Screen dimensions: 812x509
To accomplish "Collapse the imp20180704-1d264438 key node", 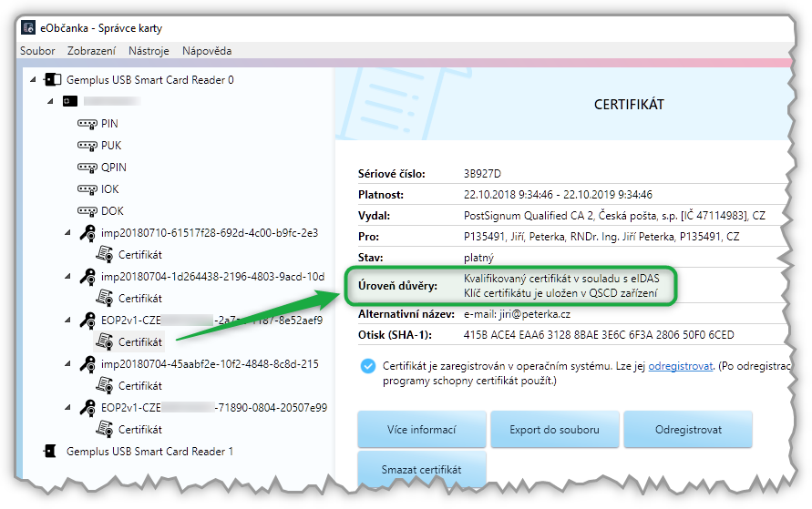I will [67, 277].
